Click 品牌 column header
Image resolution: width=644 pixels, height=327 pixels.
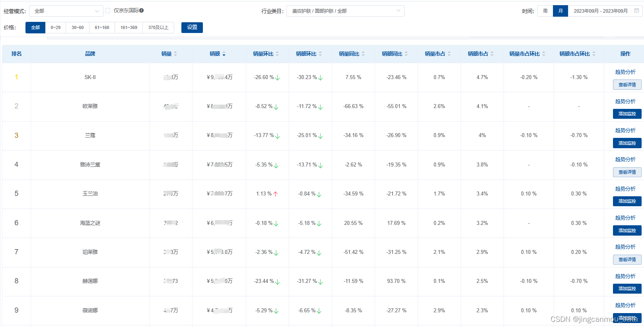point(90,54)
